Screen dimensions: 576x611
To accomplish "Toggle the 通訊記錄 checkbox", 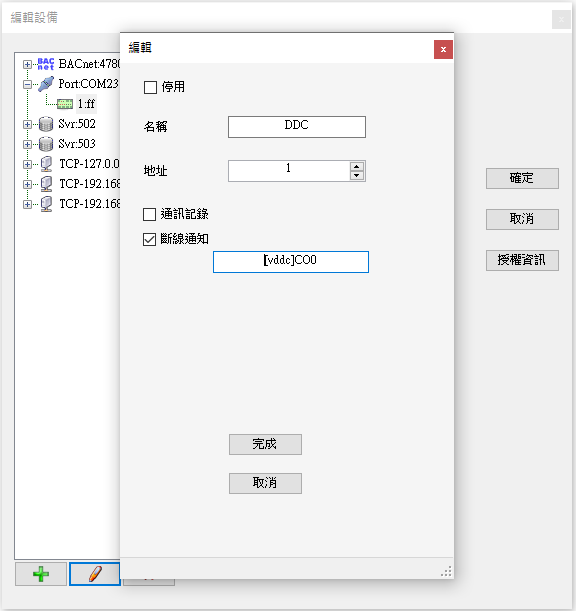I will [x=149, y=214].
